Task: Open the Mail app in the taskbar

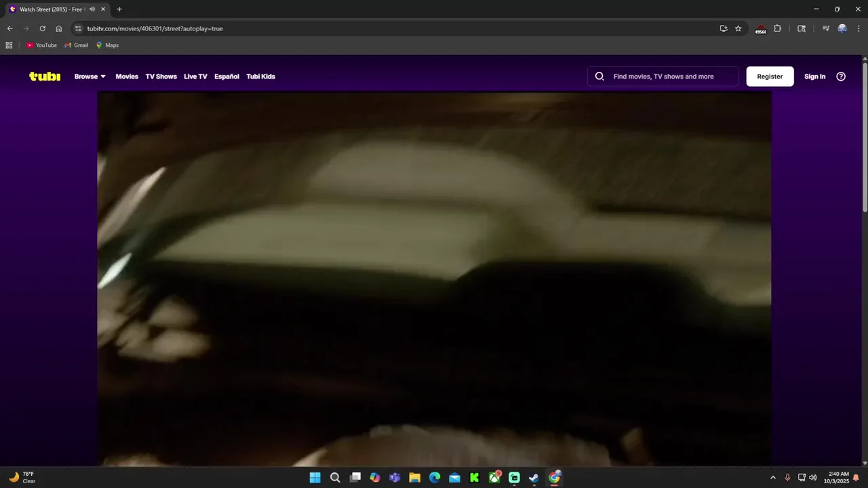Action: (454, 478)
